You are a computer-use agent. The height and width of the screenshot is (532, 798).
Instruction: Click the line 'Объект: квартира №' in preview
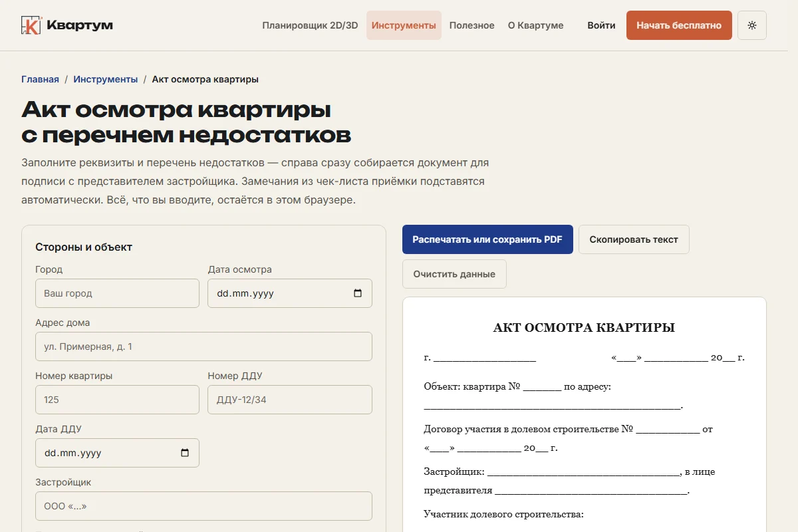pos(517,386)
